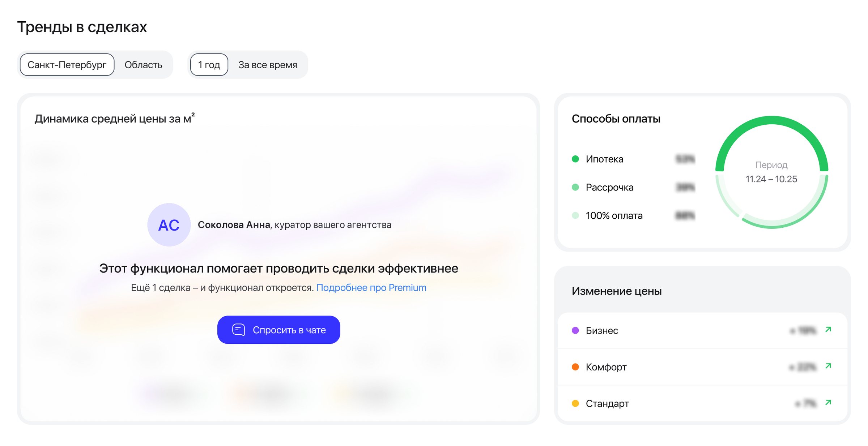Screen dimensions: 868x446
Task: Click the AC curator avatar
Action: tap(169, 225)
